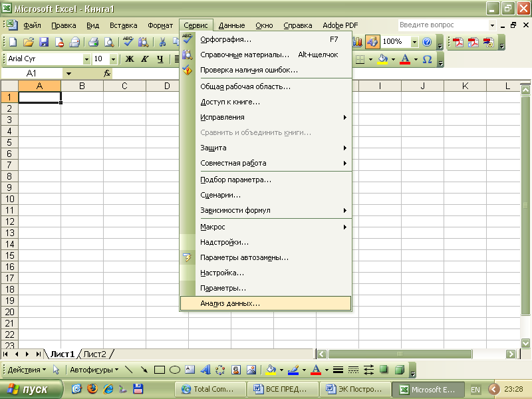Insert diagram or organization chart icon
The image size is (532, 399).
pos(221,370)
